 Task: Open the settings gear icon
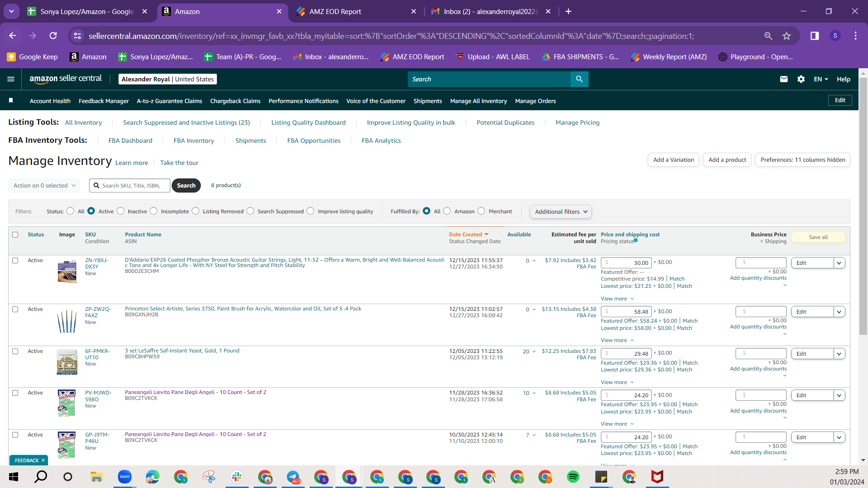[x=801, y=79]
